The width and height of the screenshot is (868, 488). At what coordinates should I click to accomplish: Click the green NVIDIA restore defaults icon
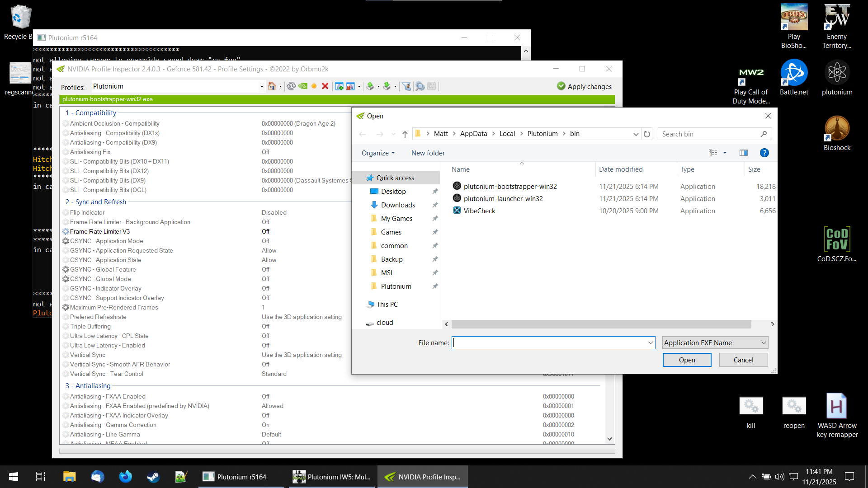pos(302,86)
